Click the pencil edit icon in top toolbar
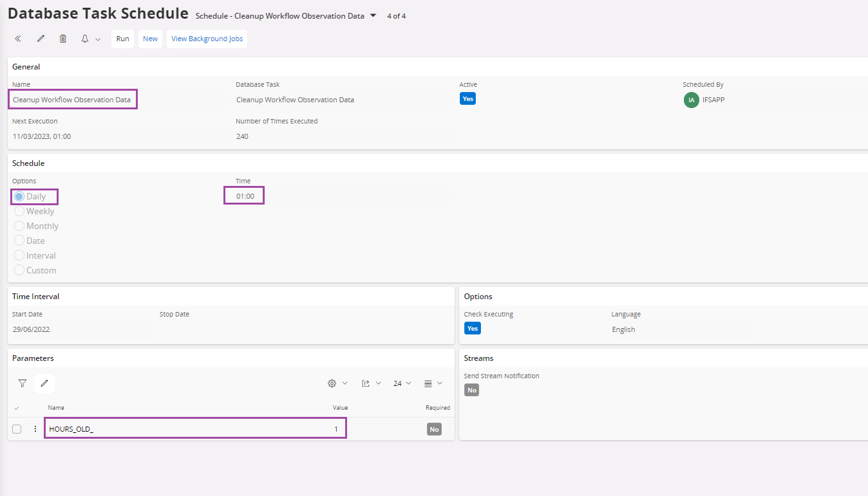 (41, 39)
